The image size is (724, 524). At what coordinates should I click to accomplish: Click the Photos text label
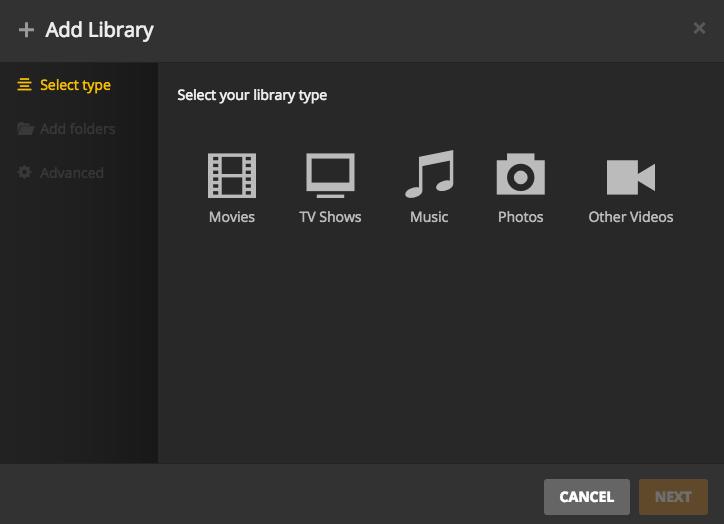click(x=520, y=217)
